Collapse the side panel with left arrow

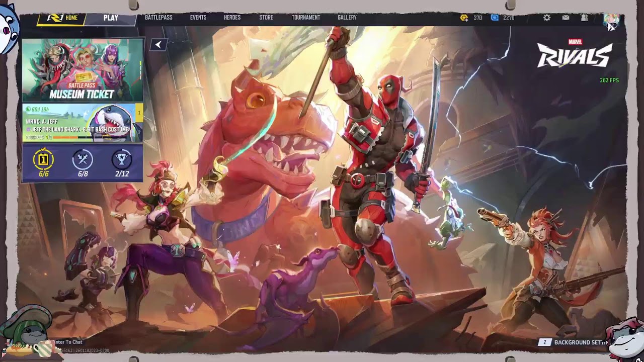coord(158,45)
